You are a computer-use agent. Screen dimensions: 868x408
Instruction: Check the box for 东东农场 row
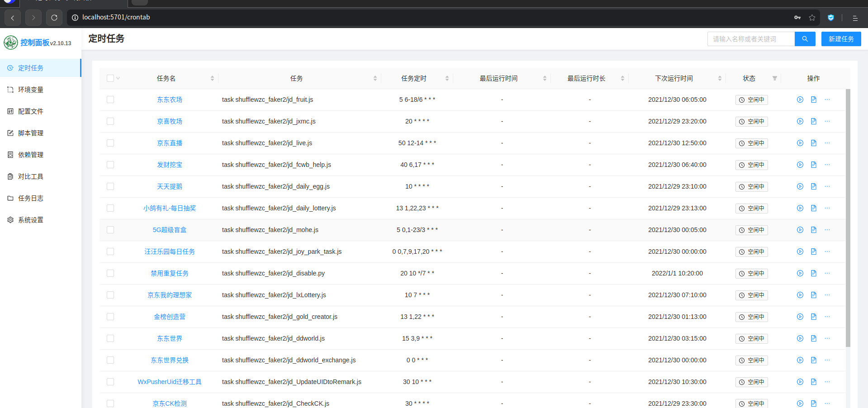[x=110, y=100]
